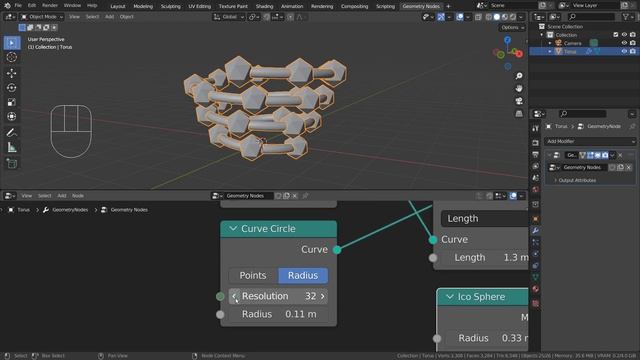Switch to the Modeling workspace tab

click(x=143, y=6)
